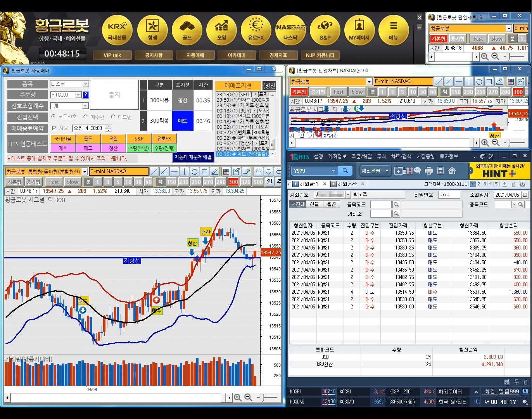Expand 신호조합개수 1개 dropdown
This screenshot has height=419, width=532.
[x=86, y=106]
